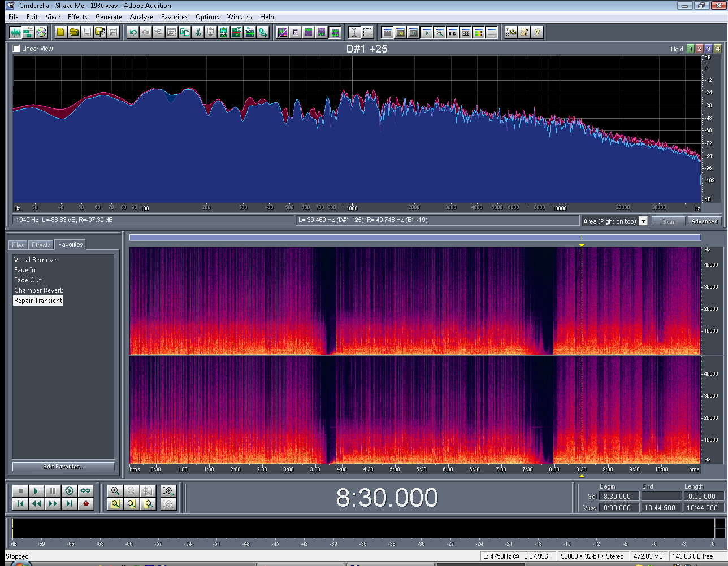Open the Analyze menu
Viewport: 728px width, 566px height.
141,17
